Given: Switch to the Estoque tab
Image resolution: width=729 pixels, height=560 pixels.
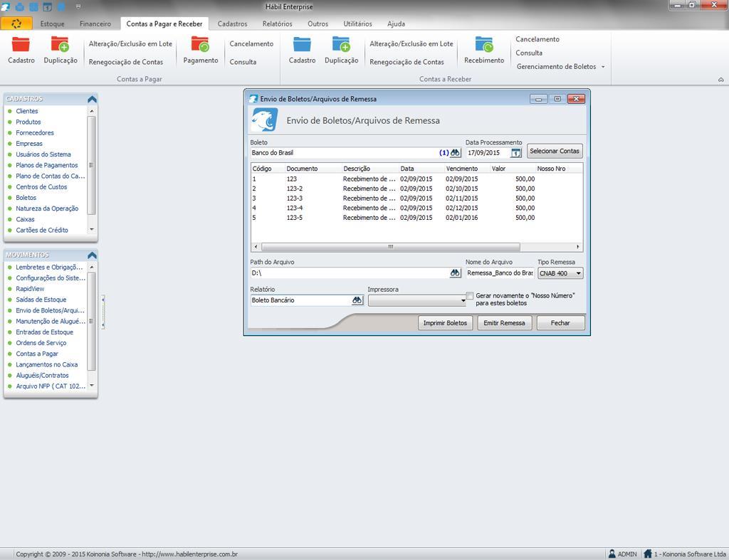Looking at the screenshot, I should (52, 23).
